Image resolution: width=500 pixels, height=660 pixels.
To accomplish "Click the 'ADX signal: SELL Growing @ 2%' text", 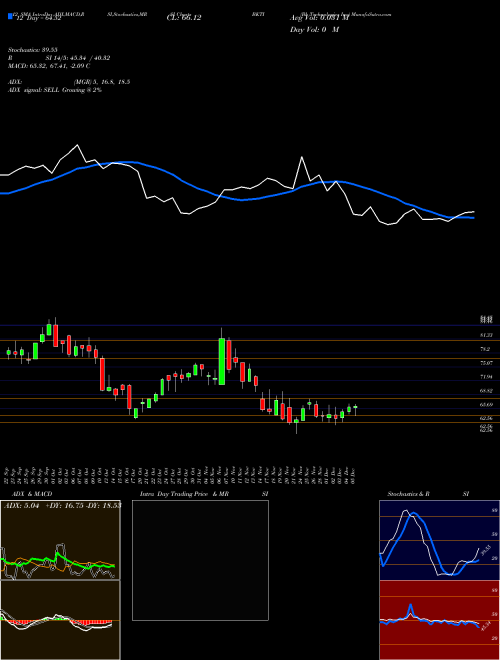I will point(55,90).
